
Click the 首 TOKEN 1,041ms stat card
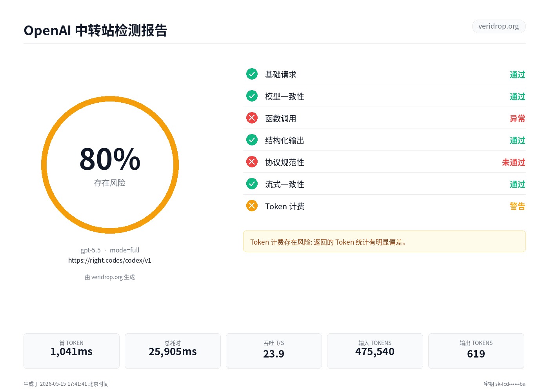[x=71, y=351]
